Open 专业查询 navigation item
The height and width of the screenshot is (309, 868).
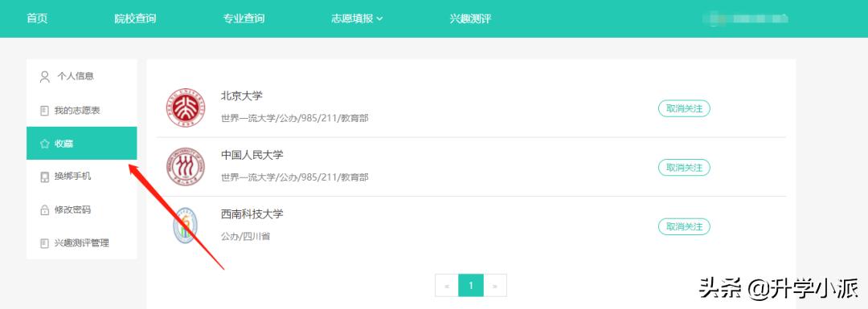coord(244,18)
